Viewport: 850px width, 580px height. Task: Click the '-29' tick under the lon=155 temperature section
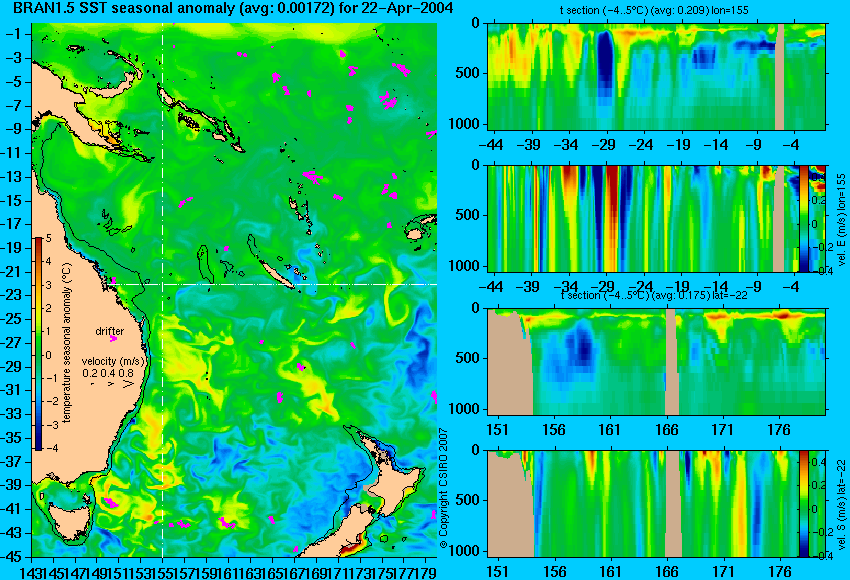click(605, 145)
